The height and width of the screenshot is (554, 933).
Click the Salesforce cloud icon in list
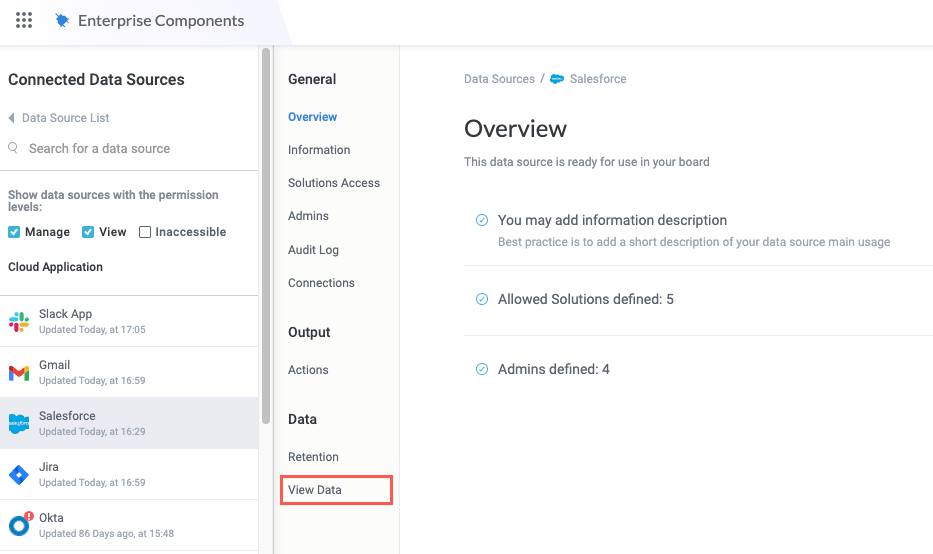coord(19,424)
